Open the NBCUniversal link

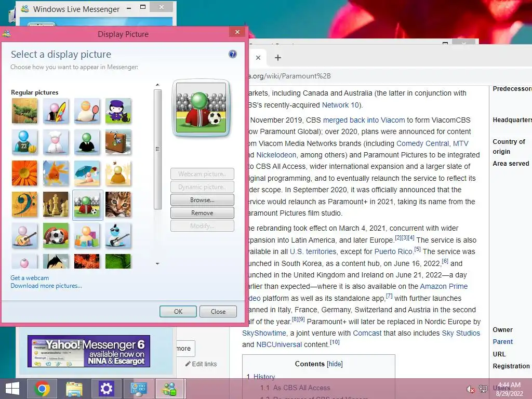(x=279, y=345)
